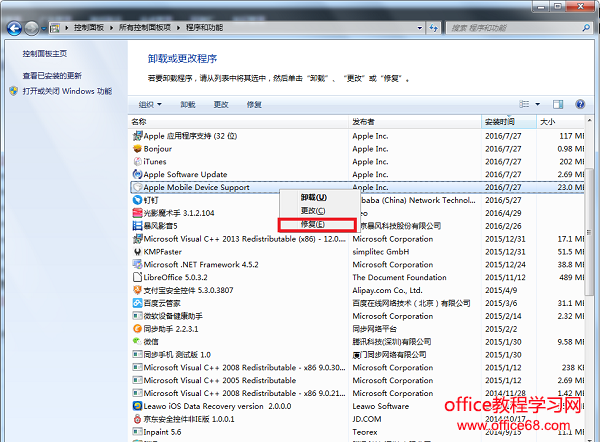Click the 微信 program icon
600x442 pixels.
point(137,341)
